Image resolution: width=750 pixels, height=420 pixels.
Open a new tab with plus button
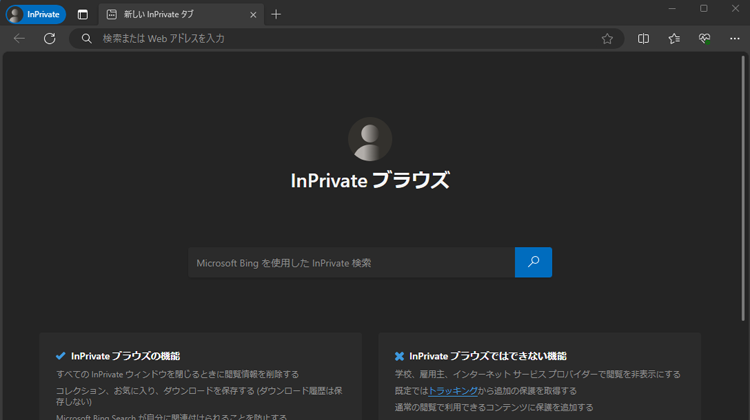click(x=276, y=14)
